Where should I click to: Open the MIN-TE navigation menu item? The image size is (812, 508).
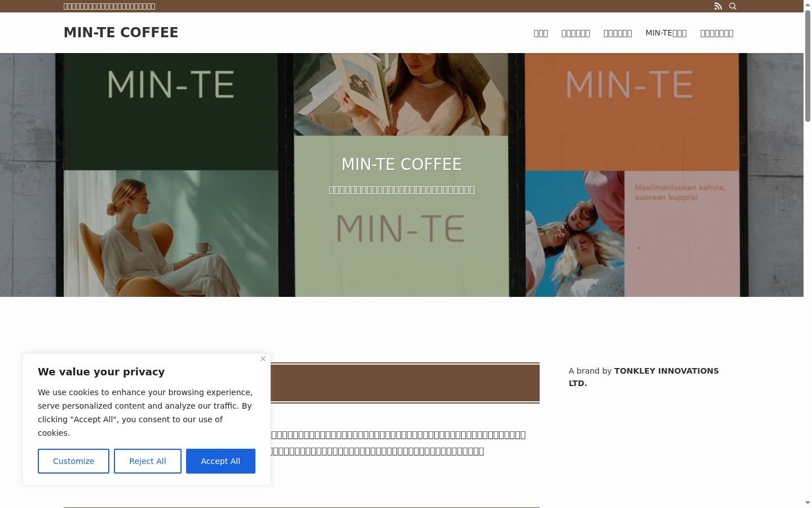pos(666,33)
